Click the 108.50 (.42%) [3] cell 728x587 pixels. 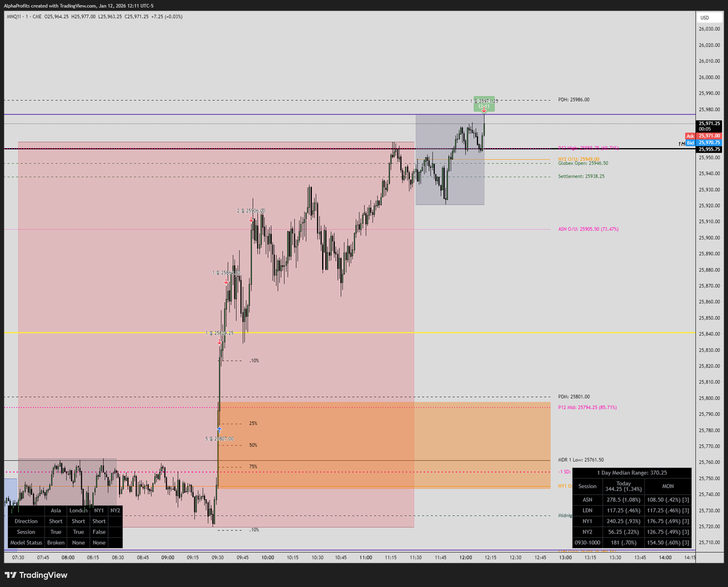(667, 500)
